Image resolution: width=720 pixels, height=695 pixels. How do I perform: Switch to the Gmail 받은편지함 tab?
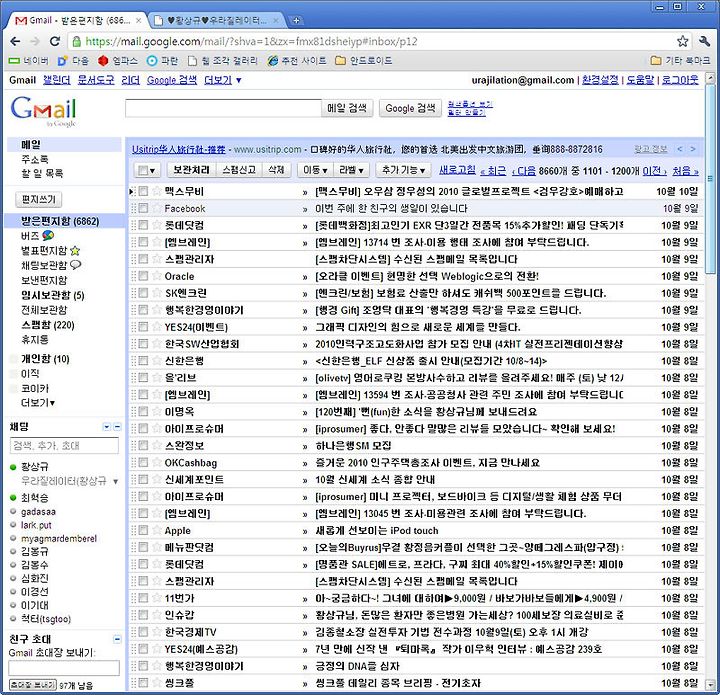click(x=76, y=20)
